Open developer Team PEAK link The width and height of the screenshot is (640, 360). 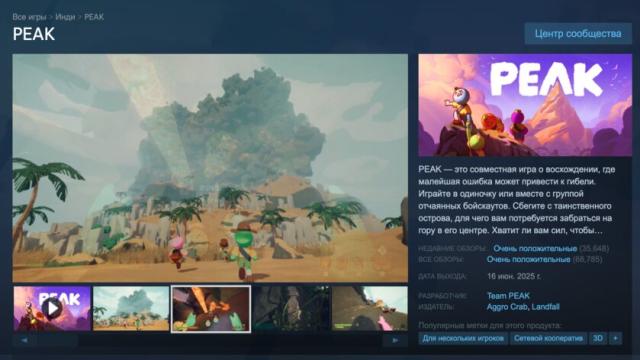pyautogui.click(x=508, y=296)
